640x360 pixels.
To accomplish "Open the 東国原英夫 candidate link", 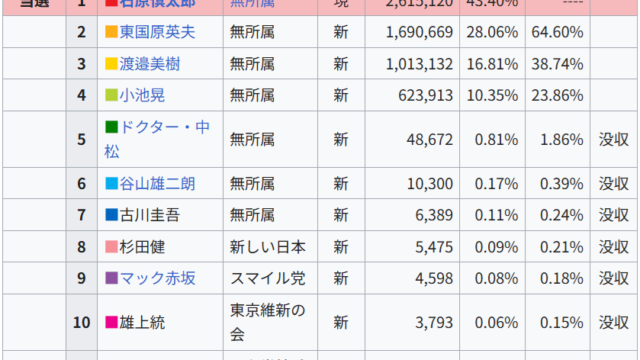I will [x=157, y=32].
